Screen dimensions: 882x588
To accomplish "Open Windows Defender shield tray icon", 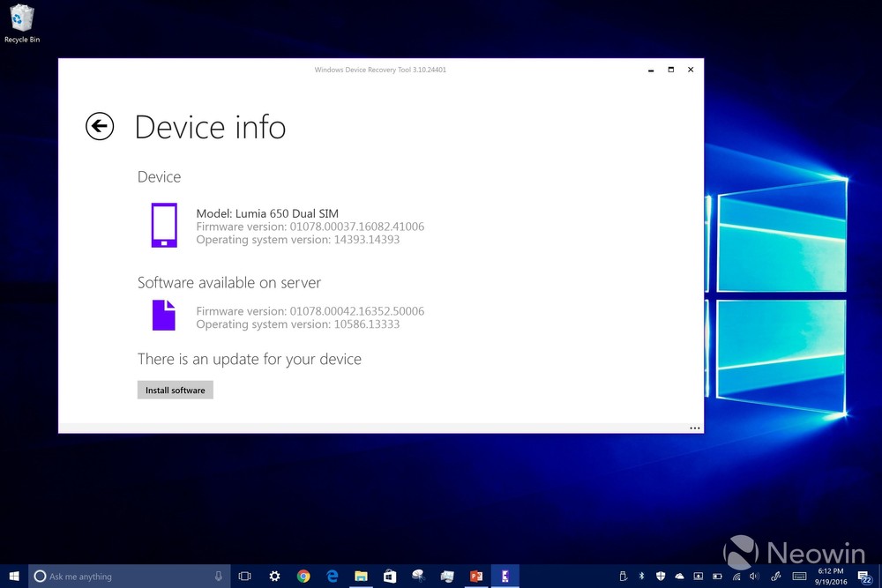I will coord(661,577).
